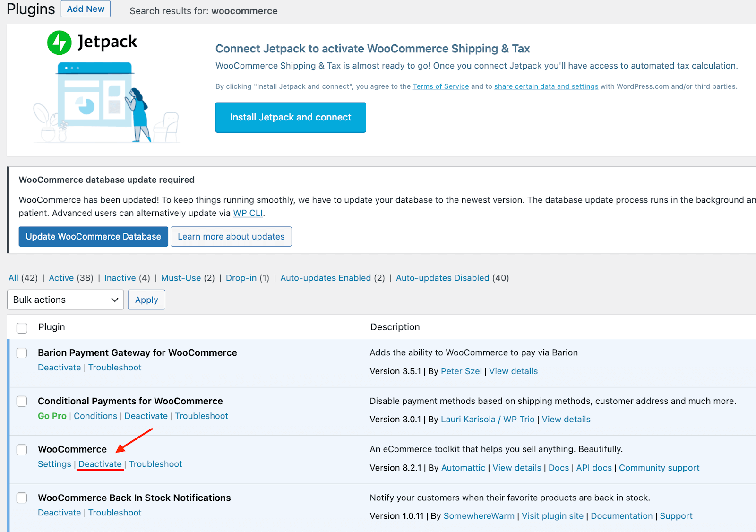Screen dimensions: 756x532
Task: View details of Barion Payment Gateway
Action: [x=513, y=371]
